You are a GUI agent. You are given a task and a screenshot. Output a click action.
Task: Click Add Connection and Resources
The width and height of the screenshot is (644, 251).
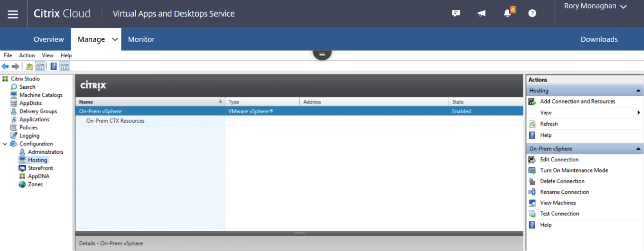577,102
